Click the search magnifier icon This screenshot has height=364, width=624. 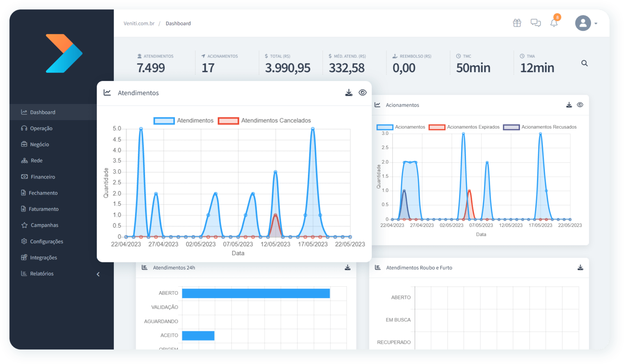tap(584, 63)
